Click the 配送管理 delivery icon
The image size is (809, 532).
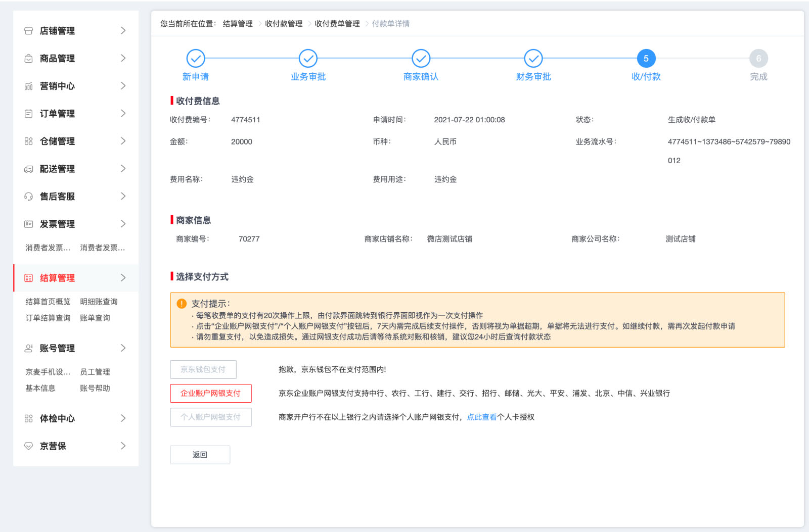click(28, 169)
